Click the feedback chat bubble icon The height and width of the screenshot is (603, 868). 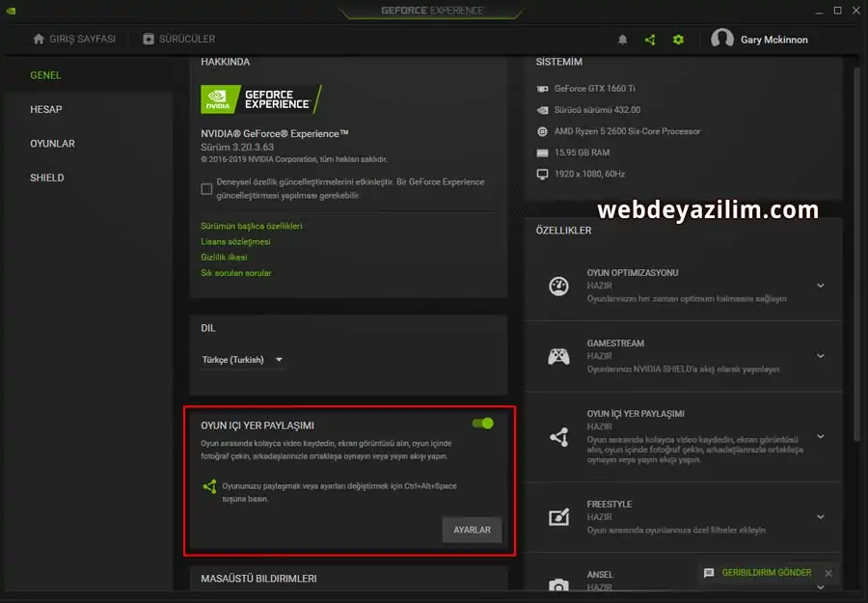pos(709,573)
